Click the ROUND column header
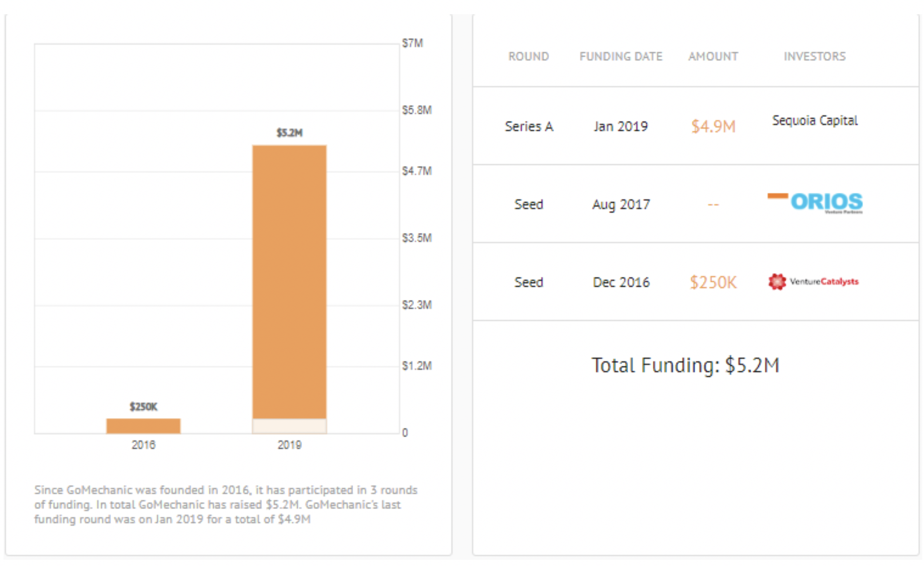The width and height of the screenshot is (924, 566). pos(529,56)
